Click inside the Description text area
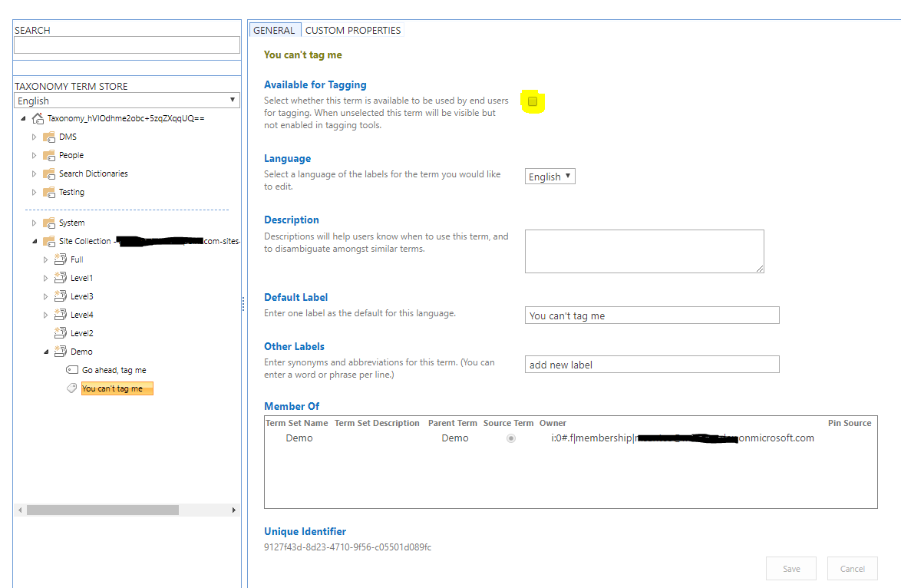Viewport: 901px width, 588px height. [644, 251]
